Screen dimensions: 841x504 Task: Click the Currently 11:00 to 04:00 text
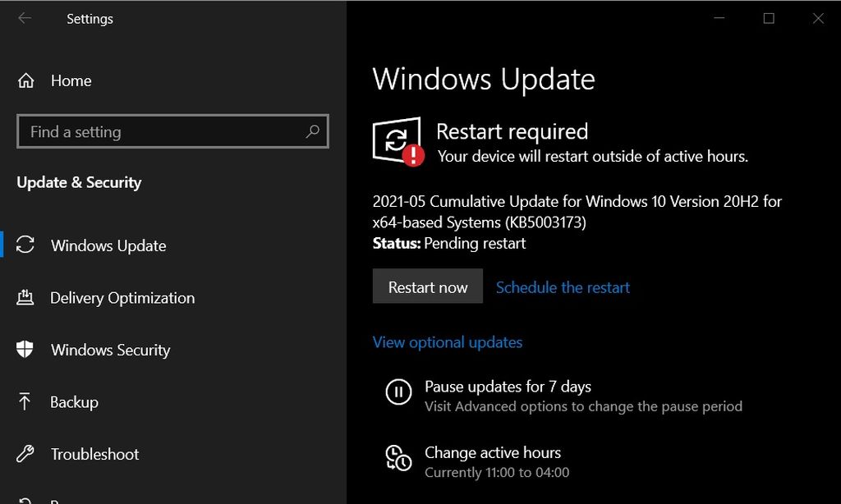coord(497,472)
